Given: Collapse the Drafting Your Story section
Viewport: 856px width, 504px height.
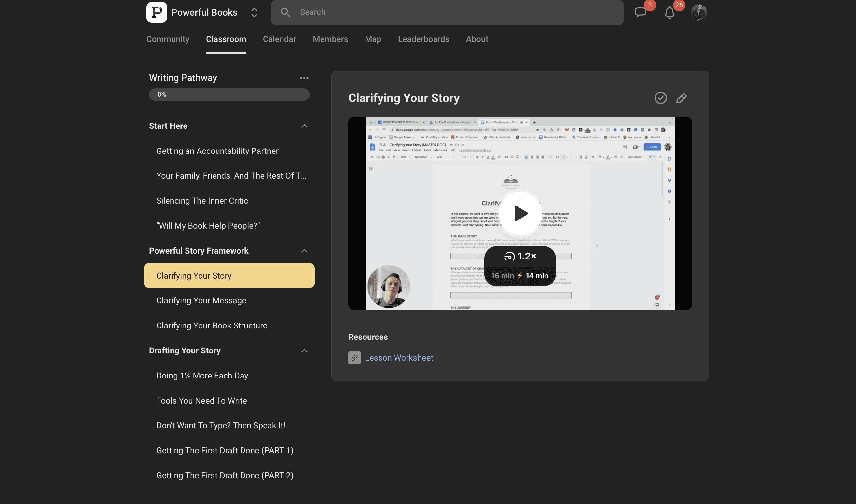Looking at the screenshot, I should click(x=304, y=351).
